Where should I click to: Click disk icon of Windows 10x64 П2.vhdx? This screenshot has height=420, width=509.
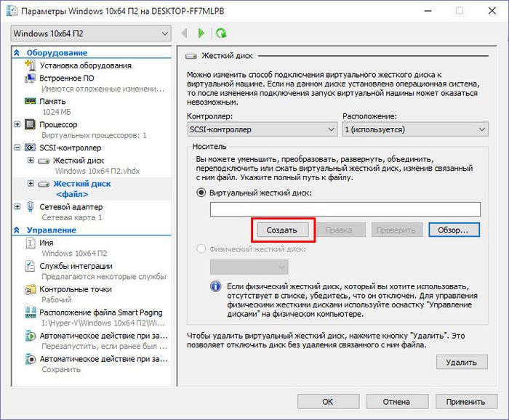(44, 161)
